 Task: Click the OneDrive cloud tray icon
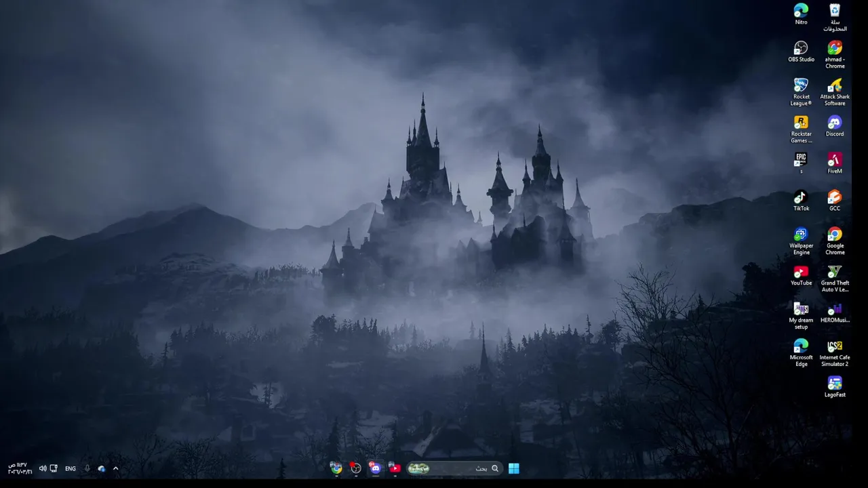101,468
